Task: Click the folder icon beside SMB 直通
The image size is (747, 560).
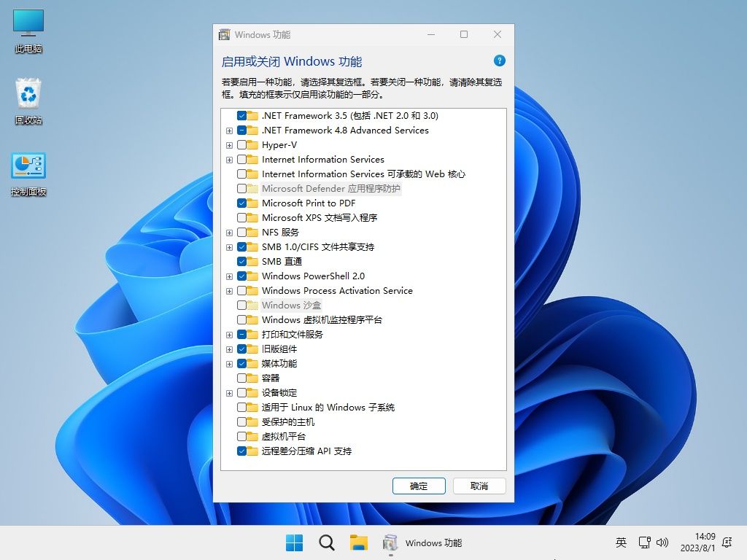Action: click(x=252, y=262)
